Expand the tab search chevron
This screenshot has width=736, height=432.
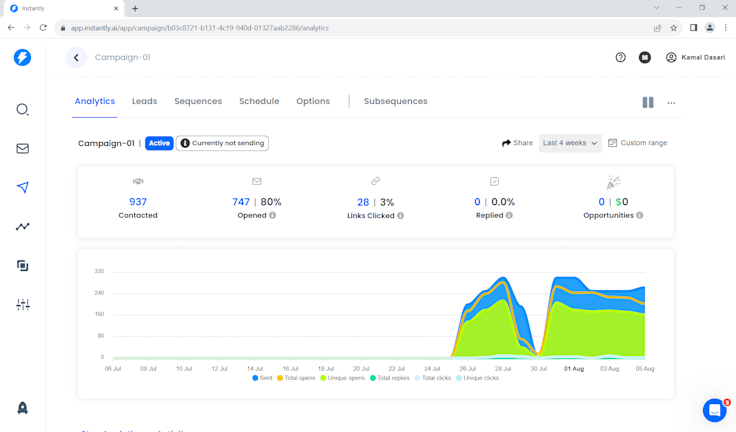coord(656,8)
